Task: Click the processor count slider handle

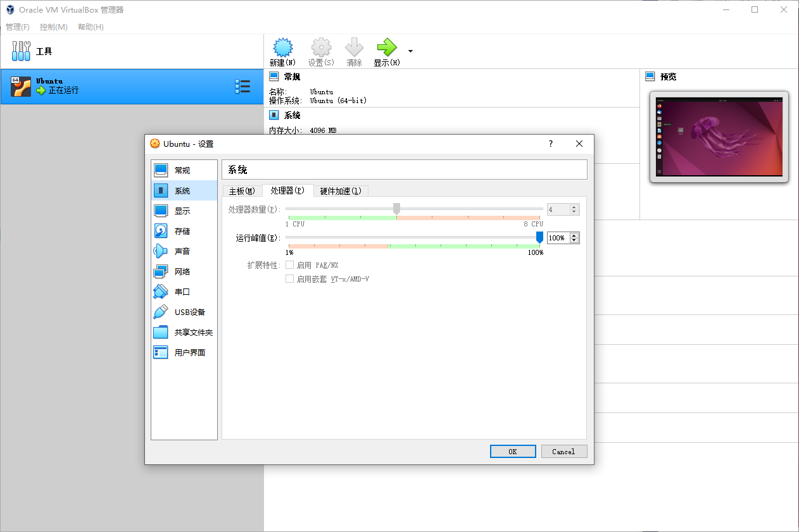Action: (396, 209)
